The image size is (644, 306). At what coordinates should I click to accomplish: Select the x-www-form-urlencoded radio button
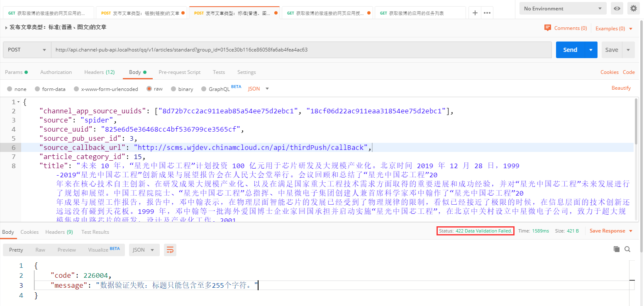(76, 89)
